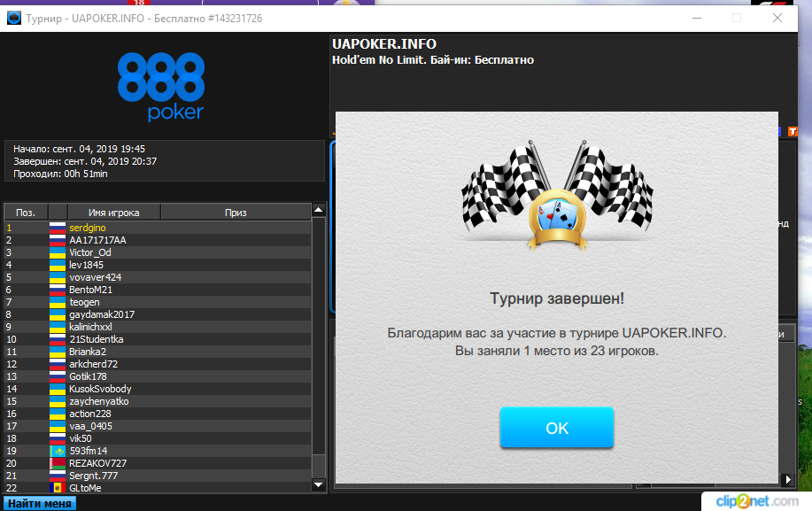
Task: Click the 'Найти меня' button
Action: point(39,503)
